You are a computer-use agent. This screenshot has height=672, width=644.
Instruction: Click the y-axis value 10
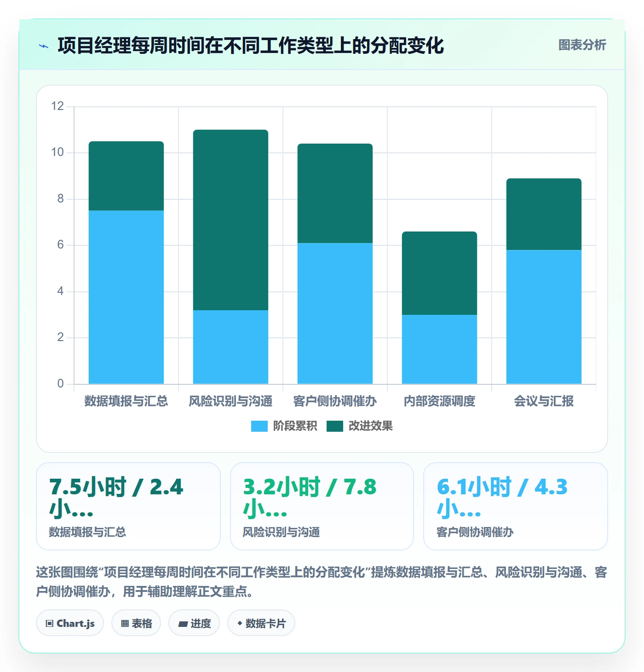(x=57, y=152)
